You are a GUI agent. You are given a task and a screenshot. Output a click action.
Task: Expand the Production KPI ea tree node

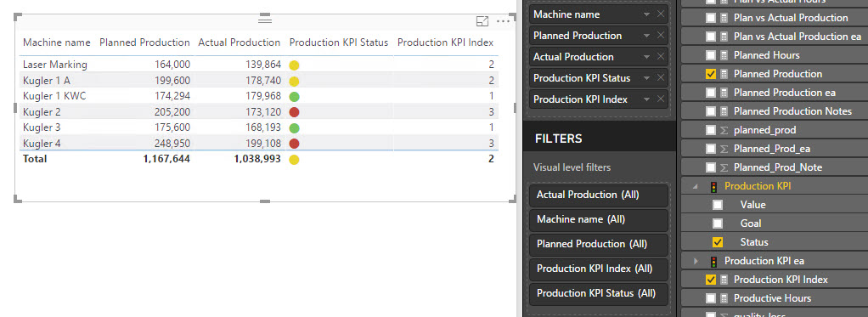(x=696, y=261)
